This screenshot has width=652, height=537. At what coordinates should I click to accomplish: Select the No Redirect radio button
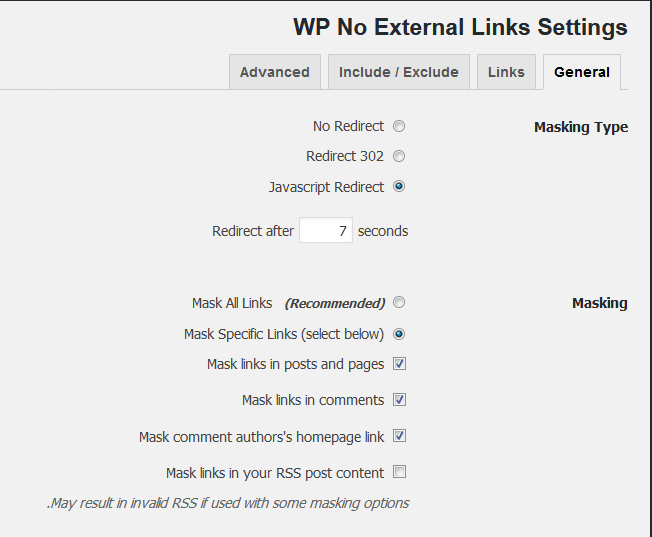[399, 127]
